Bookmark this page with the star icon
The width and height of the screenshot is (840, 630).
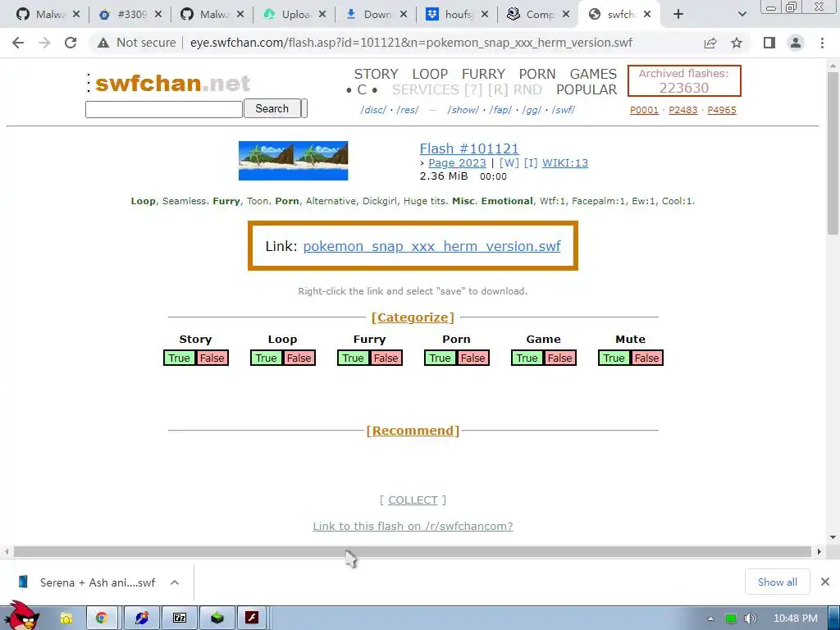click(x=737, y=43)
